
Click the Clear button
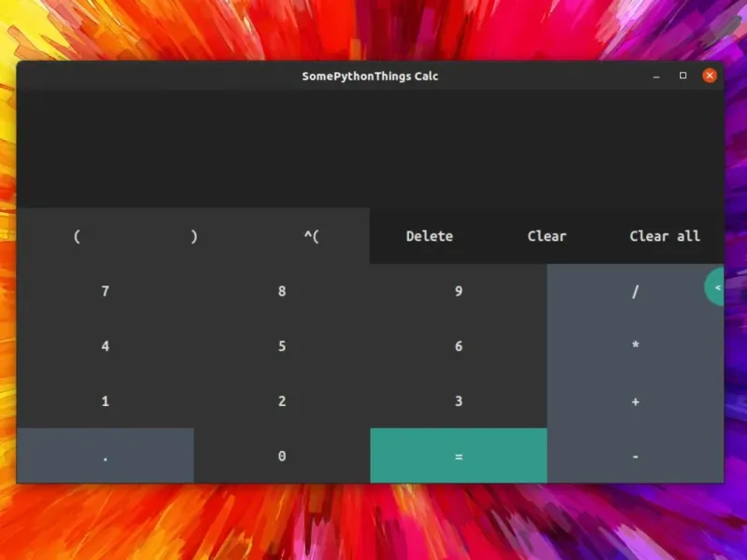tap(546, 236)
